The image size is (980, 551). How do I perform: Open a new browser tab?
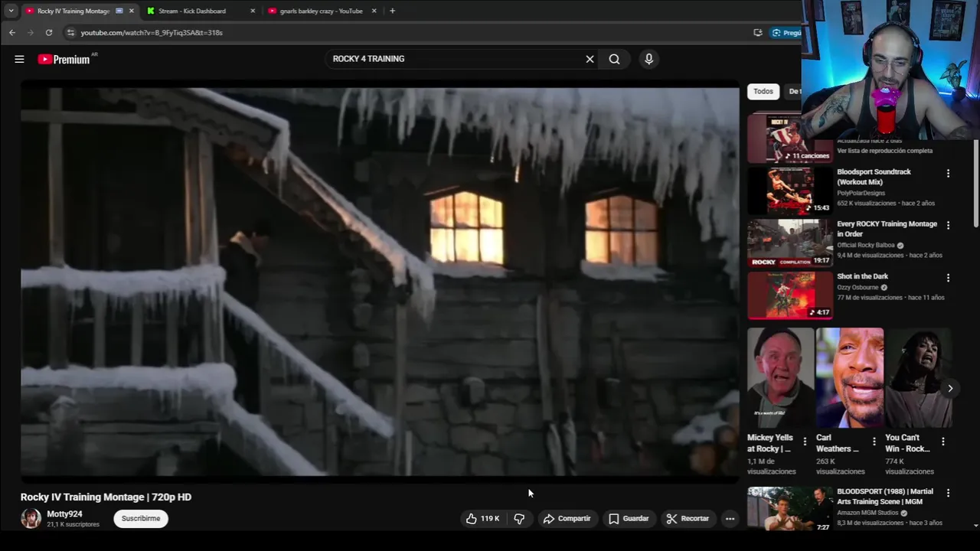click(x=392, y=11)
